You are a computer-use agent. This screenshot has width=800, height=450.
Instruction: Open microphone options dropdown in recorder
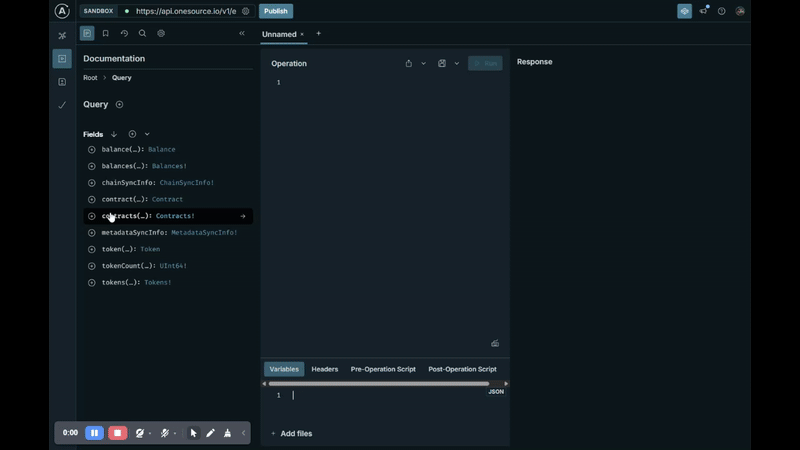pos(175,434)
